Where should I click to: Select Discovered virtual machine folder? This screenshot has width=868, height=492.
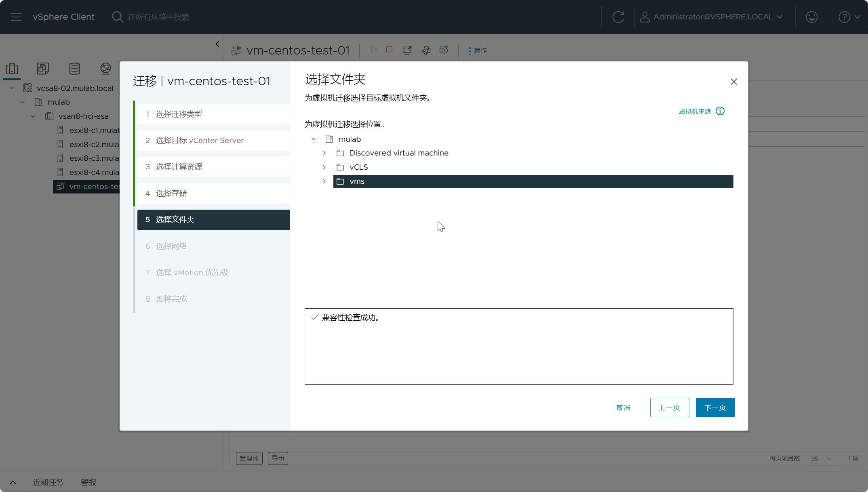[399, 153]
